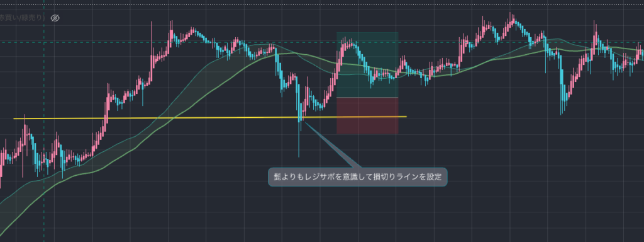Select the white dotted line at top
Viewport: 644px width, 242px height.
coord(322,4)
